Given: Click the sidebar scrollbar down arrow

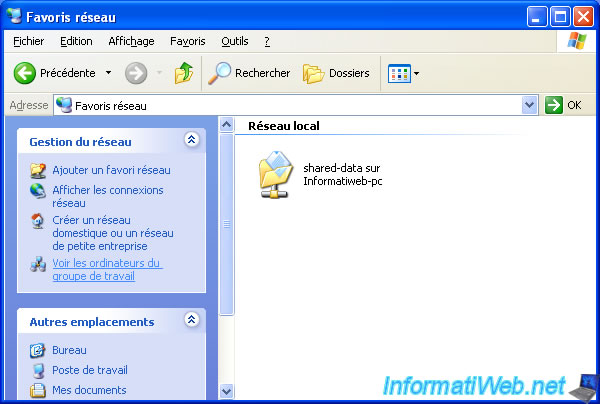Looking at the screenshot, I should (227, 391).
